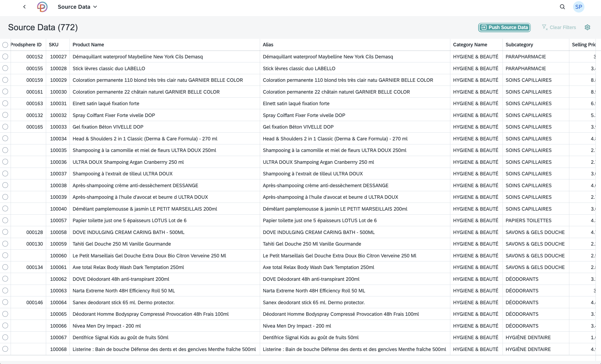Click the Alias column header
This screenshot has width=601, height=364.
pyautogui.click(x=268, y=45)
